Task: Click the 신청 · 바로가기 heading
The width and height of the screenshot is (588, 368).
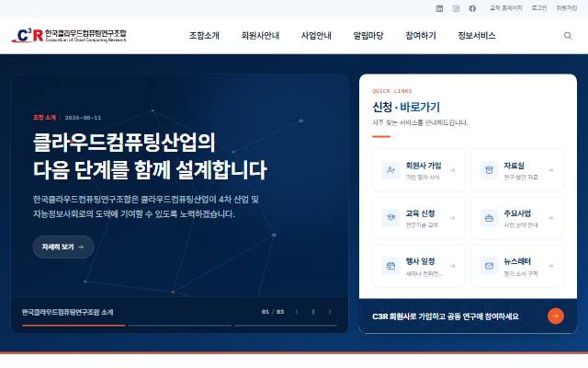Action: pos(406,107)
